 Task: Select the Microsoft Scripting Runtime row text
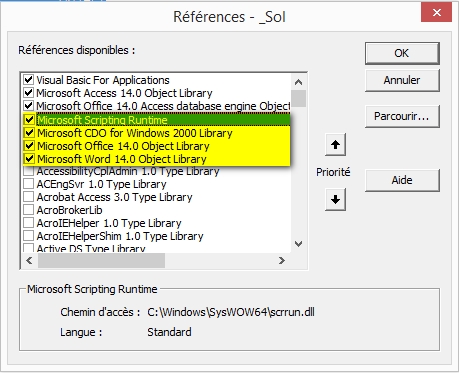(x=102, y=120)
